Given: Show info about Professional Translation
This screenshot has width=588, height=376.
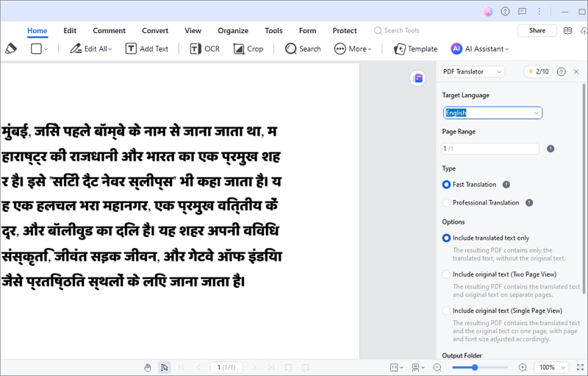Looking at the screenshot, I should pyautogui.click(x=529, y=202).
